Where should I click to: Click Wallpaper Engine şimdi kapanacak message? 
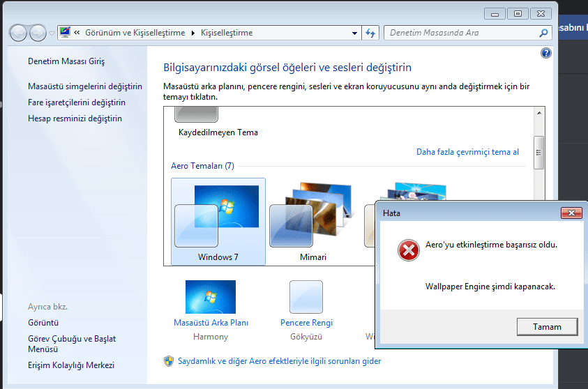pyautogui.click(x=490, y=287)
